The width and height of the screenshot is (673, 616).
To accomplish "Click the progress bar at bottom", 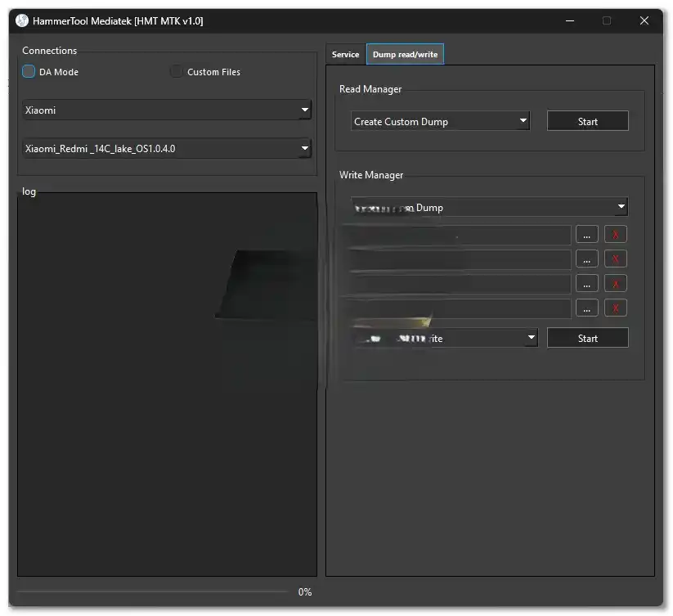I will (152, 591).
